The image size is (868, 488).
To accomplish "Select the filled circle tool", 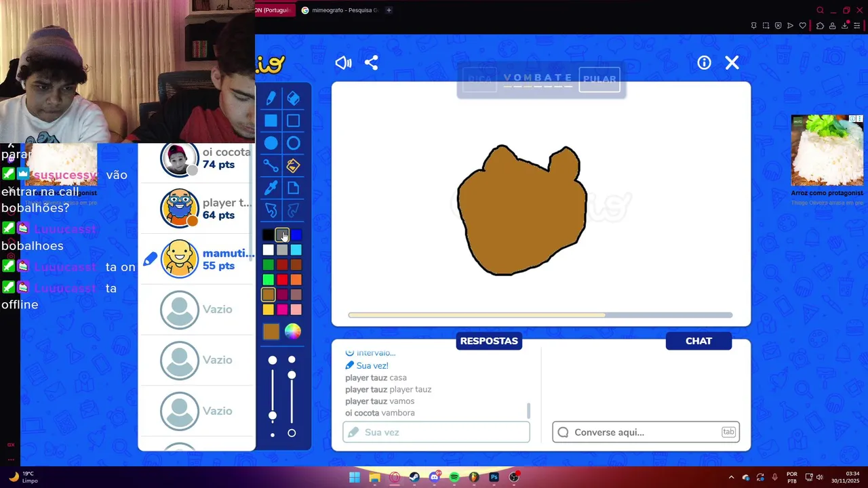I will (x=271, y=143).
